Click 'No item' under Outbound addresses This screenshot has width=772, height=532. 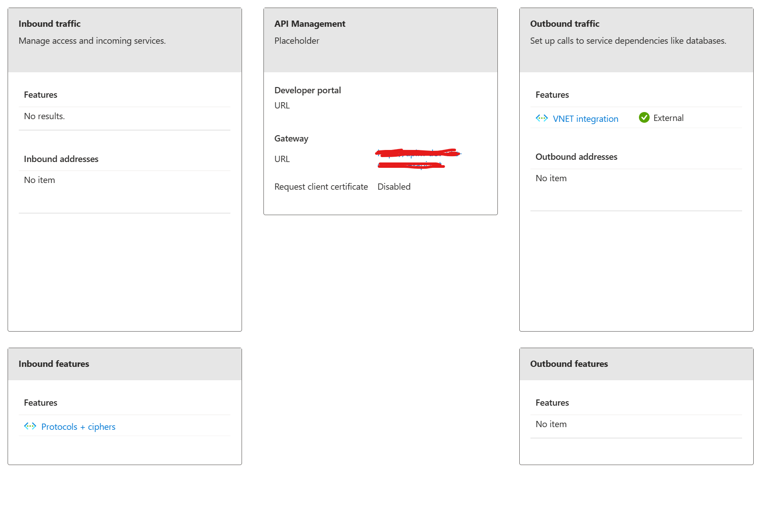551,178
